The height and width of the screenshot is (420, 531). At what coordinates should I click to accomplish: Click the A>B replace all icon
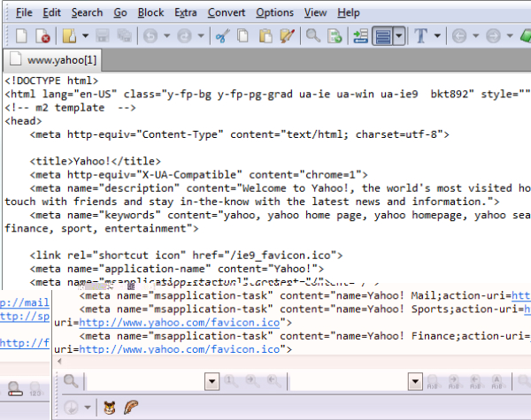click(496, 381)
